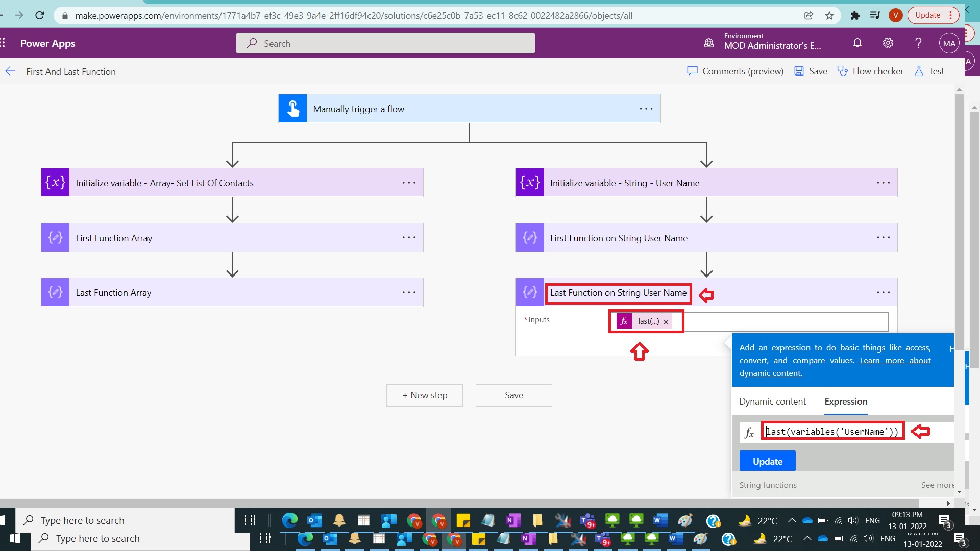The height and width of the screenshot is (551, 980).
Task: Click the Save disk icon in the toolbar
Action: [799, 71]
